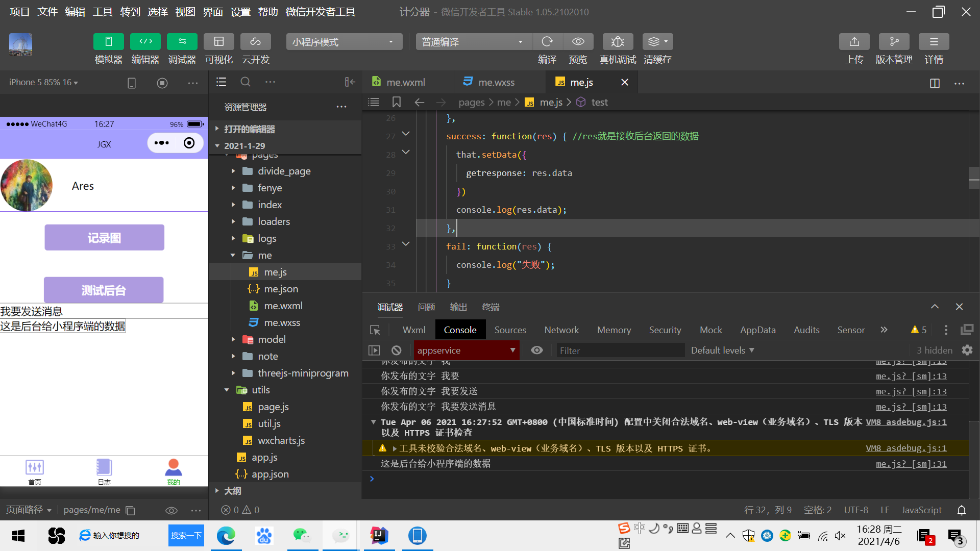Viewport: 980px width, 551px height.
Task: Expand the Default levels dropdown
Action: pyautogui.click(x=722, y=350)
